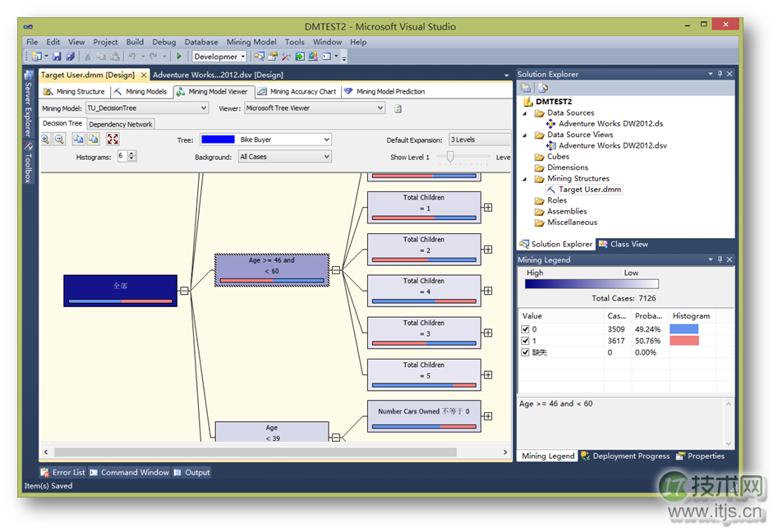Click the Zoom In magnifier icon
Screen dimensions: 778x532
pos(47,140)
